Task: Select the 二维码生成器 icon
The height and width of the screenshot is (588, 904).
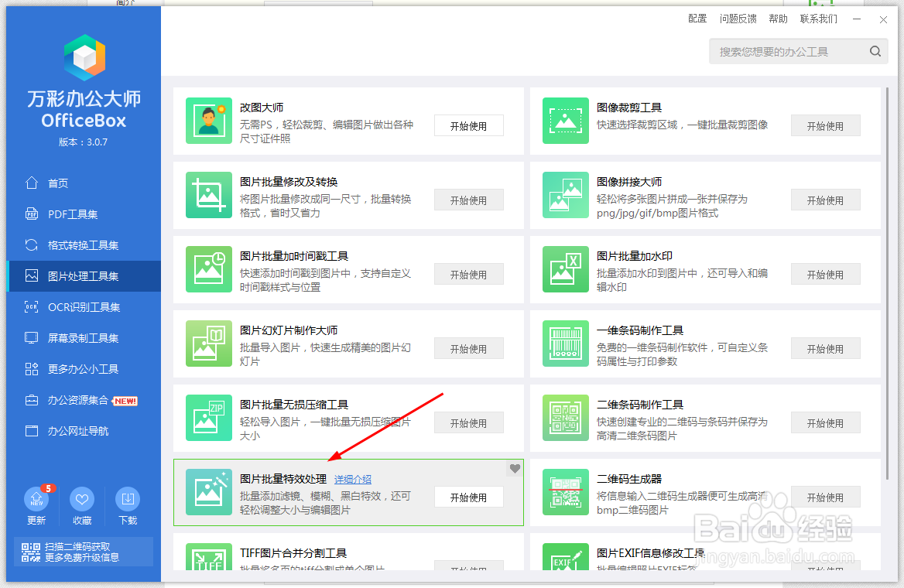Action: (566, 492)
